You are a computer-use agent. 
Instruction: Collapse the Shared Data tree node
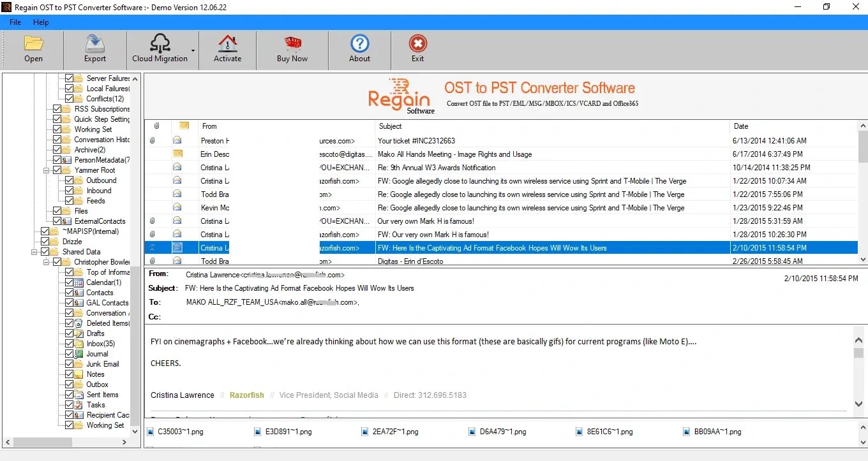click(x=34, y=252)
